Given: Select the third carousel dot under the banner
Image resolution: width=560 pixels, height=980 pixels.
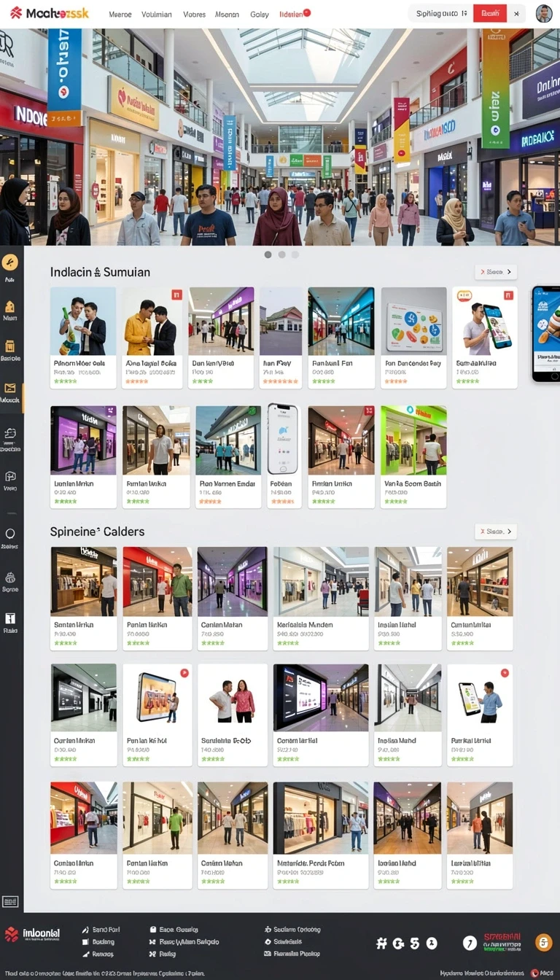Looking at the screenshot, I should click(295, 254).
